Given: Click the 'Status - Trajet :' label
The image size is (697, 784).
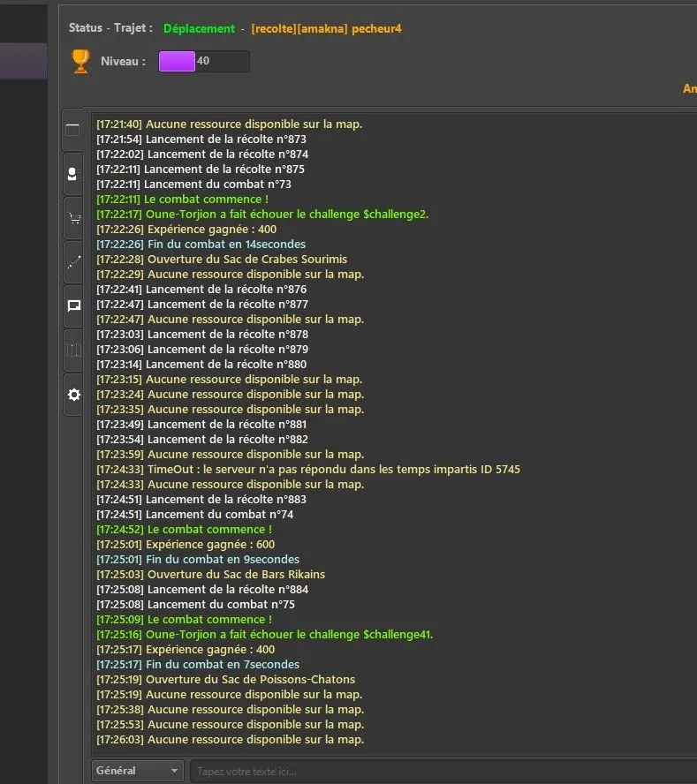Looking at the screenshot, I should click(x=110, y=28).
